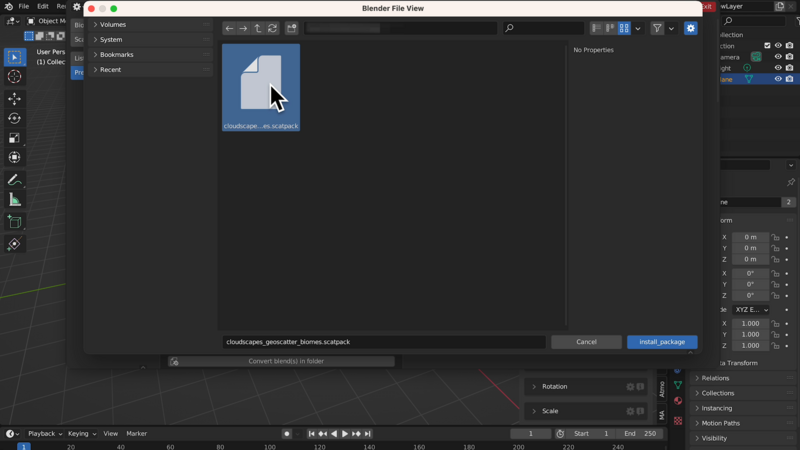
Task: Expand the Relations panel
Action: click(x=744, y=378)
